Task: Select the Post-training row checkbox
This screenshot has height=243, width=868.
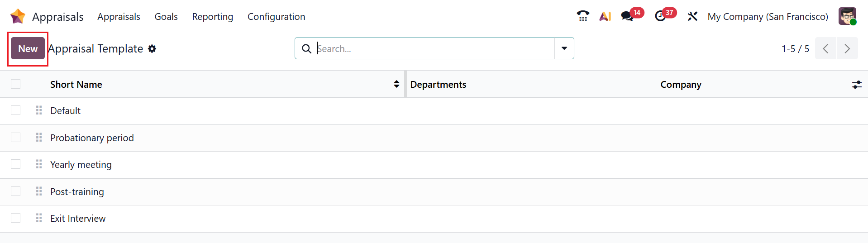Action: 16,191
